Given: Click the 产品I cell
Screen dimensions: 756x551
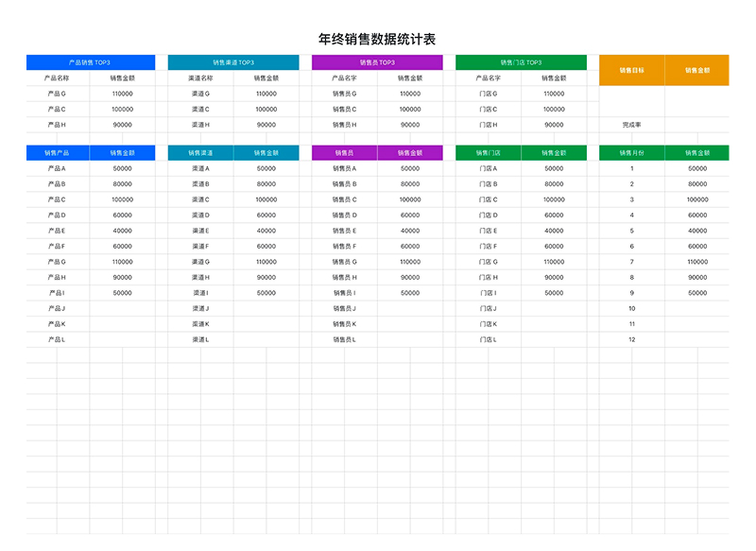Looking at the screenshot, I should (57, 293).
